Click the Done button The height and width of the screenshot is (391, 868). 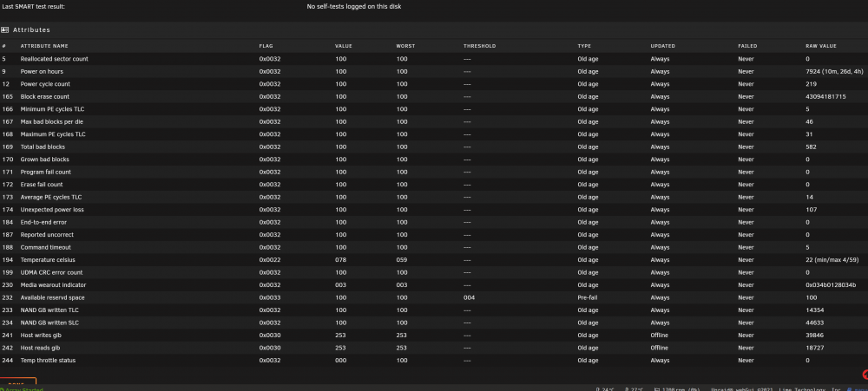pos(17,381)
